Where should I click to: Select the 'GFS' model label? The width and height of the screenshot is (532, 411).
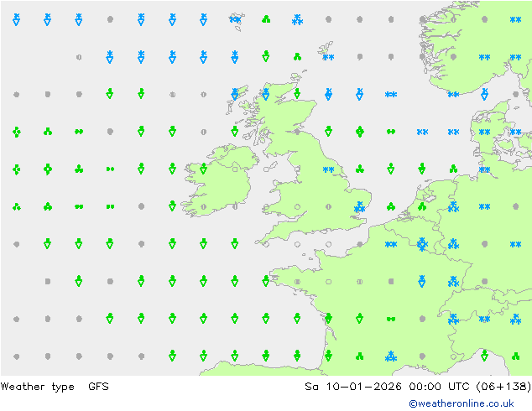tap(98, 386)
